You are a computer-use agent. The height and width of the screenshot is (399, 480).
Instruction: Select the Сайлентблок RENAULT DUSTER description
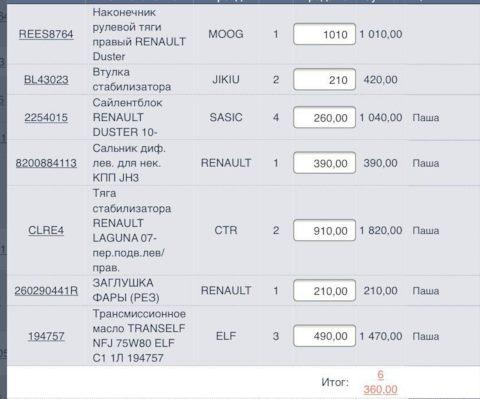tap(127, 117)
